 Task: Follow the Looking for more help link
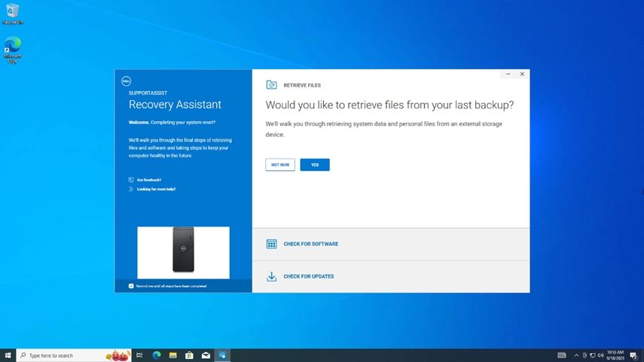[156, 189]
